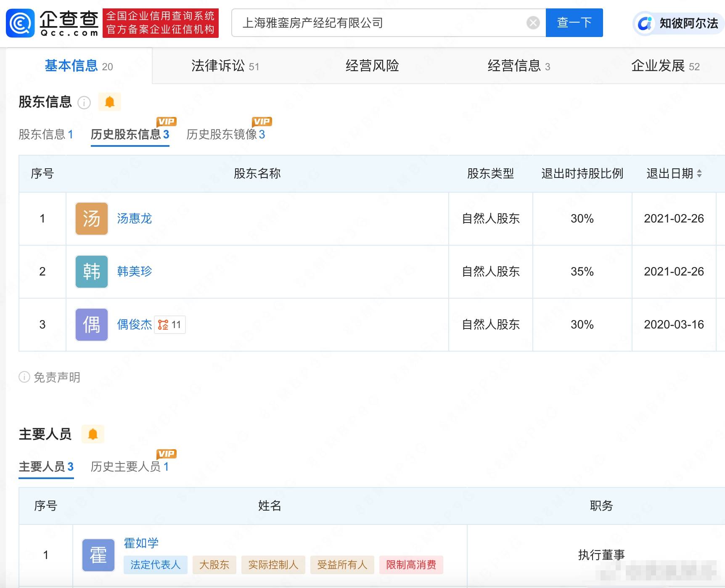The width and height of the screenshot is (725, 588).
Task: Click the 汤 avatar of 汤惠龙
Action: (x=91, y=219)
